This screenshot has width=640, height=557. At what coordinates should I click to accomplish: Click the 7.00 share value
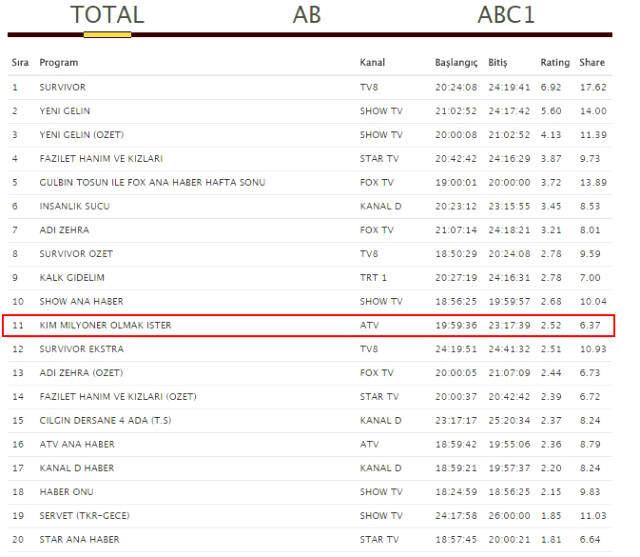tap(590, 277)
